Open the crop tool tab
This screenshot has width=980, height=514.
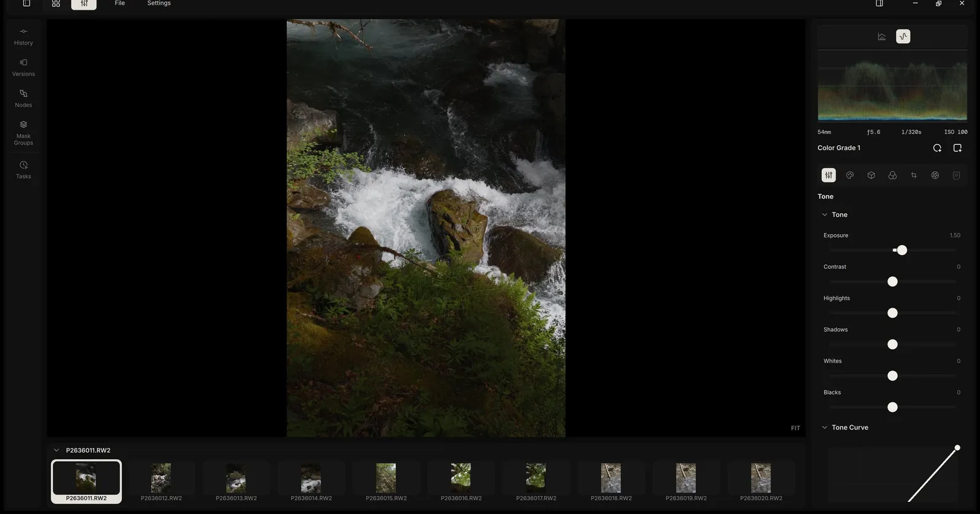[x=914, y=175]
